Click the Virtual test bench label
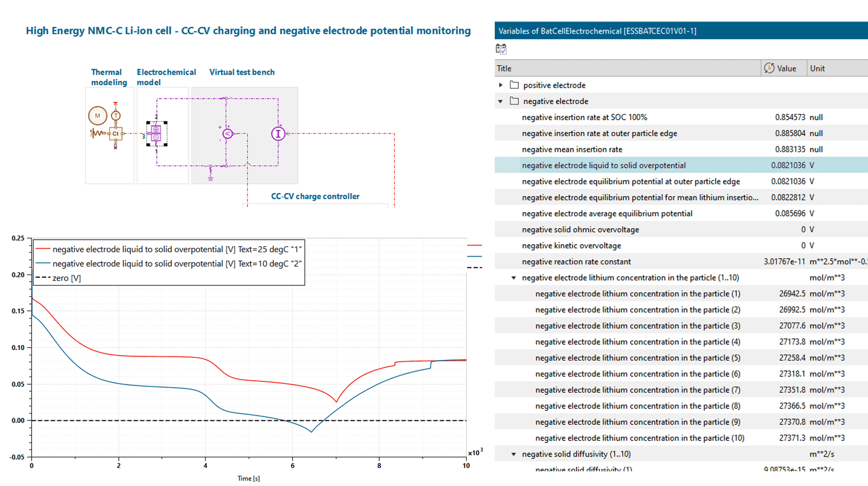 (x=242, y=72)
